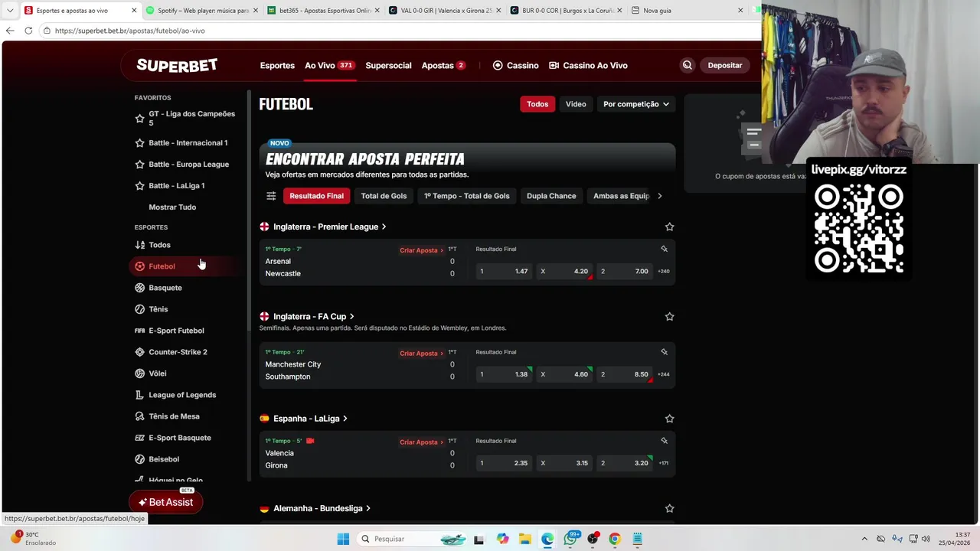This screenshot has height=551, width=980.
Task: Pin the Manchester City vs Southampton match
Action: [664, 352]
